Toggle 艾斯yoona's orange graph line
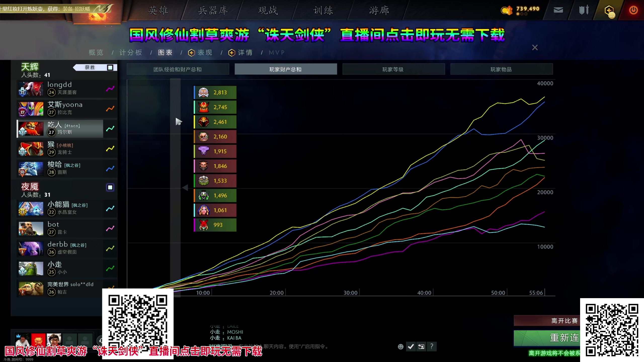This screenshot has height=362, width=644. 110,109
